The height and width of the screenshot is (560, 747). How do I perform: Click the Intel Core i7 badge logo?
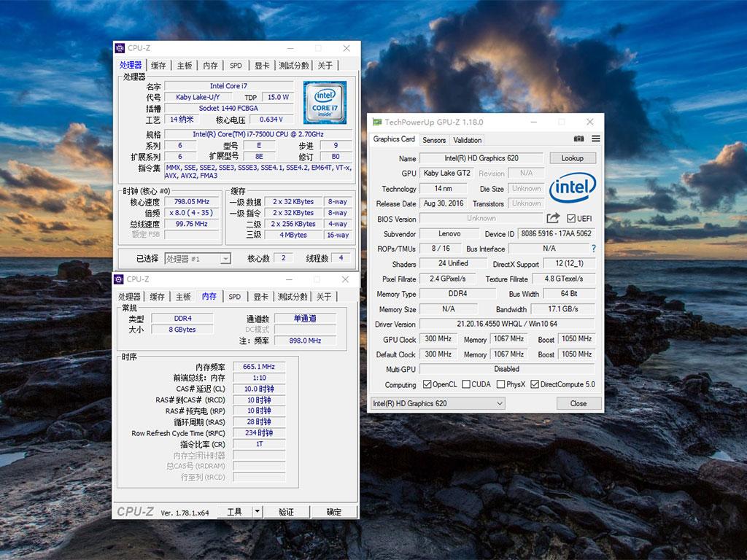point(325,102)
